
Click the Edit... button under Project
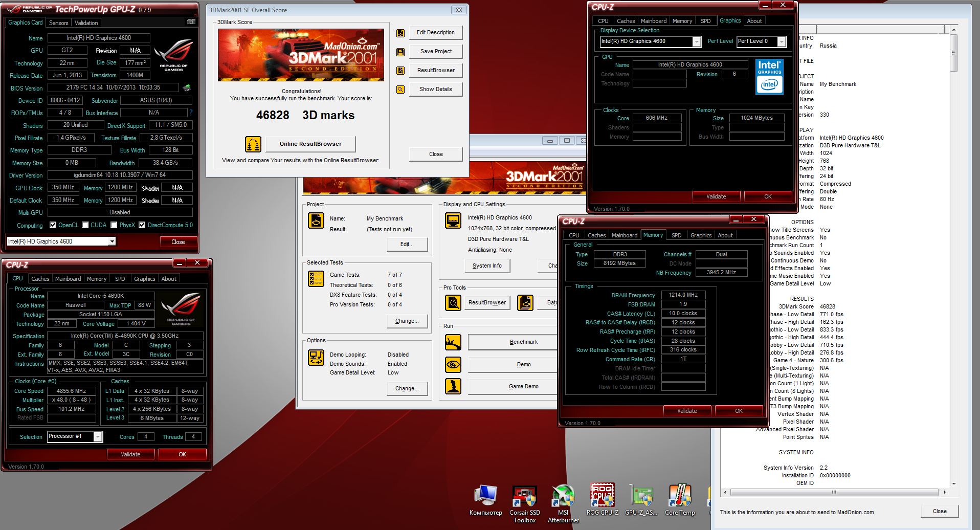pos(407,245)
